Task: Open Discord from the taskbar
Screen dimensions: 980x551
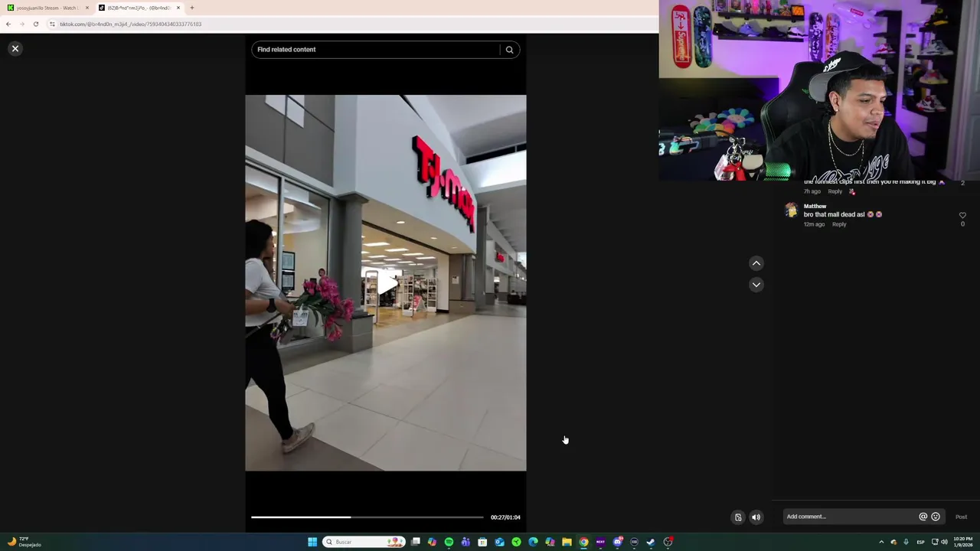Action: pos(617,542)
